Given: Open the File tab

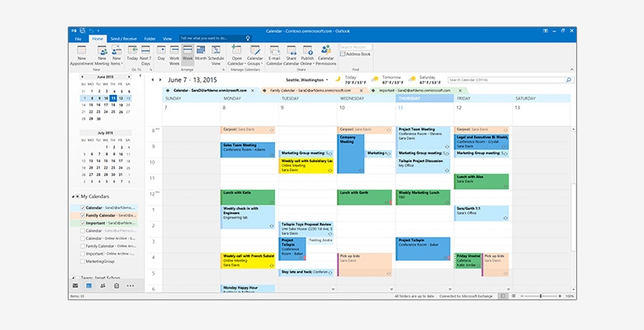Looking at the screenshot, I should (78, 39).
